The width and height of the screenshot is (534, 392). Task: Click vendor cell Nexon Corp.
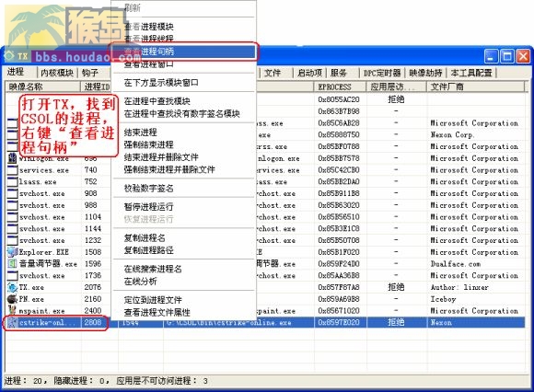452,134
